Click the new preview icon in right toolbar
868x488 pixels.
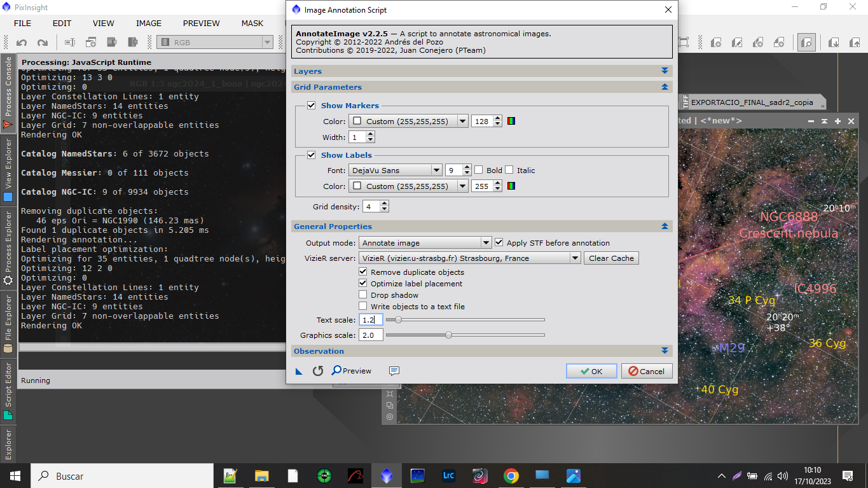pyautogui.click(x=716, y=43)
